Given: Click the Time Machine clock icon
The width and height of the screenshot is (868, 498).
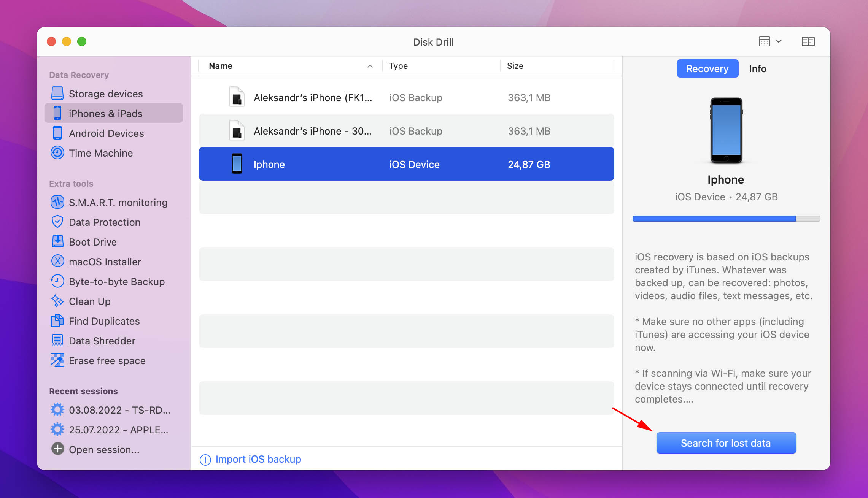Looking at the screenshot, I should [x=57, y=153].
